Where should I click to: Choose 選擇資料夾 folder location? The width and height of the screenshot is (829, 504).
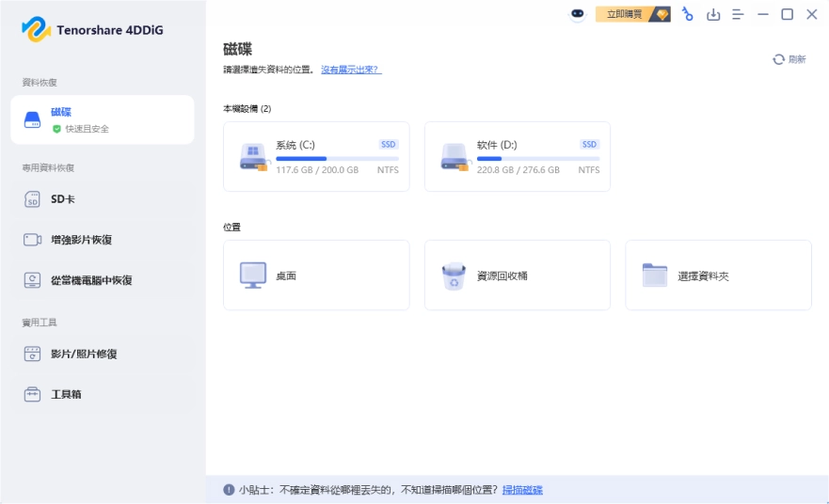pyautogui.click(x=718, y=276)
